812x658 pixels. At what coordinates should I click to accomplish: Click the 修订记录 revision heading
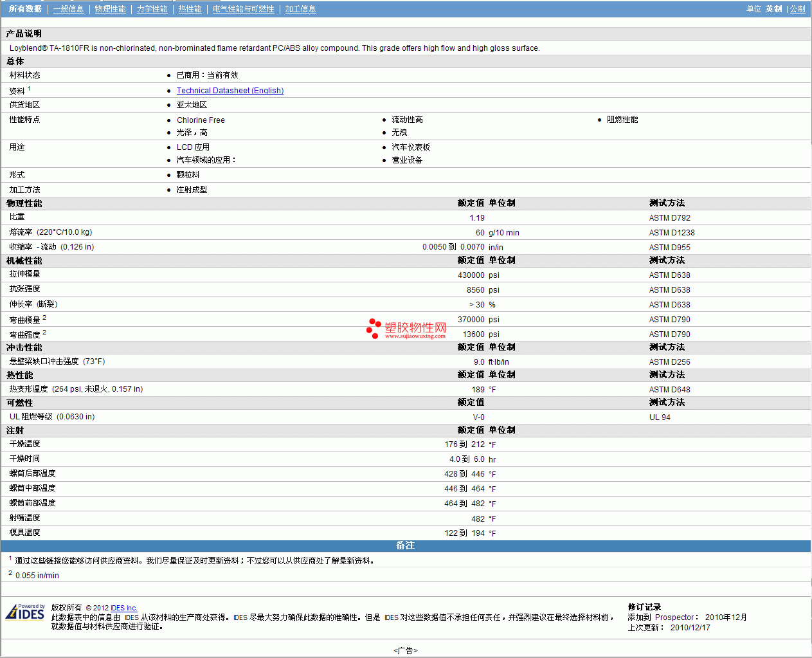click(645, 607)
